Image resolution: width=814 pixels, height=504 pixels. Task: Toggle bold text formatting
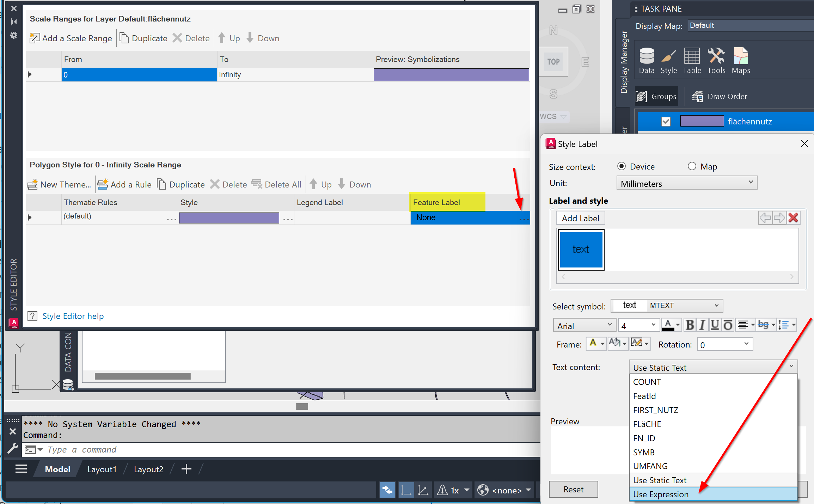coord(690,325)
